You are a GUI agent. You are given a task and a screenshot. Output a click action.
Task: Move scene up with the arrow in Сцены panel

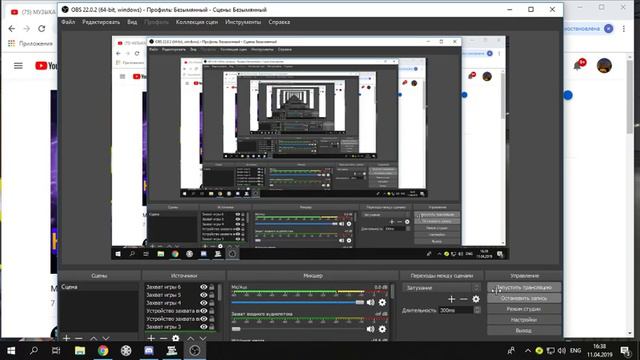tap(93, 338)
